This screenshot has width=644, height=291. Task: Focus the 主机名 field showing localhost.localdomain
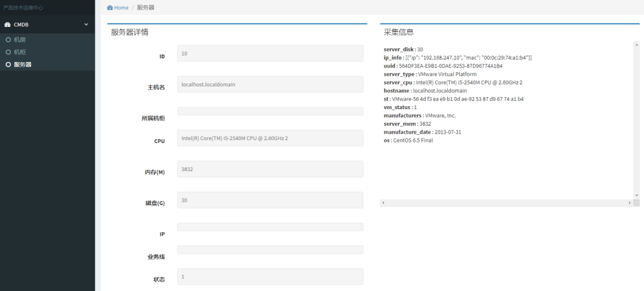[270, 84]
